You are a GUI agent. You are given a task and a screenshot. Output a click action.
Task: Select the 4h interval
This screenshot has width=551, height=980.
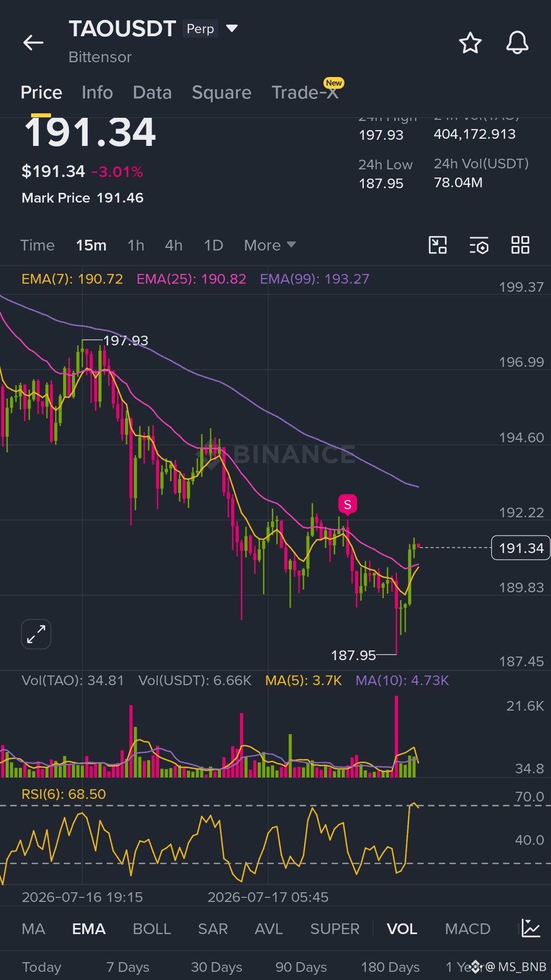[x=173, y=245]
